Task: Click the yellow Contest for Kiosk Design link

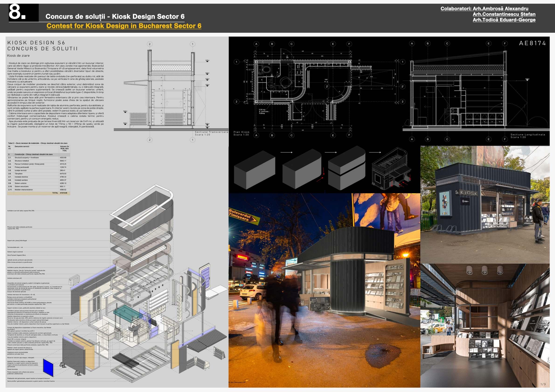Action: (124, 26)
